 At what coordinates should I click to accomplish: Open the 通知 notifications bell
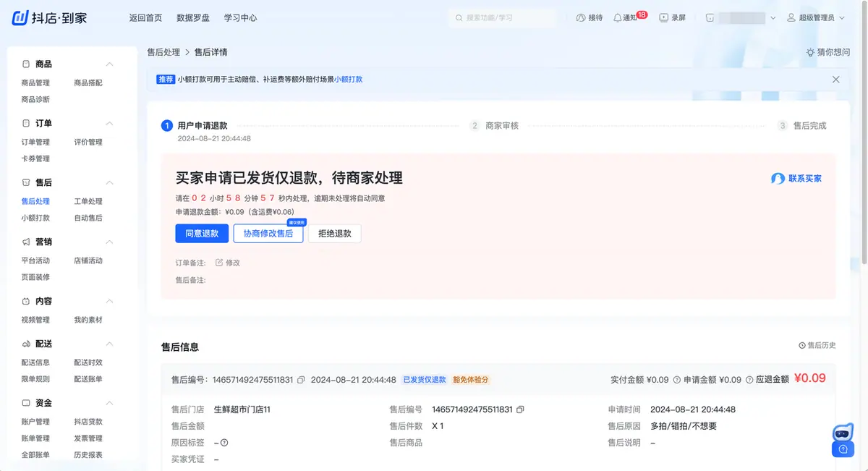(x=617, y=17)
